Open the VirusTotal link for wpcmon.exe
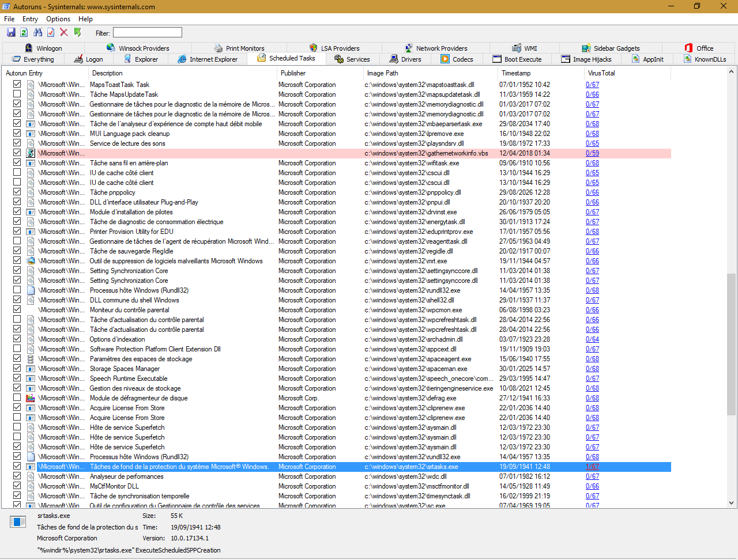 coord(592,310)
